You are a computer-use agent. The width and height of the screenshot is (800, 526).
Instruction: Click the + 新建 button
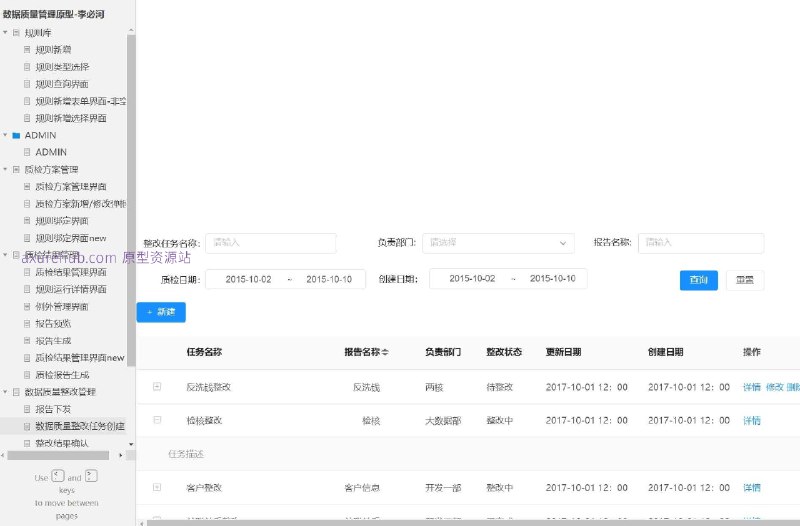pyautogui.click(x=161, y=312)
